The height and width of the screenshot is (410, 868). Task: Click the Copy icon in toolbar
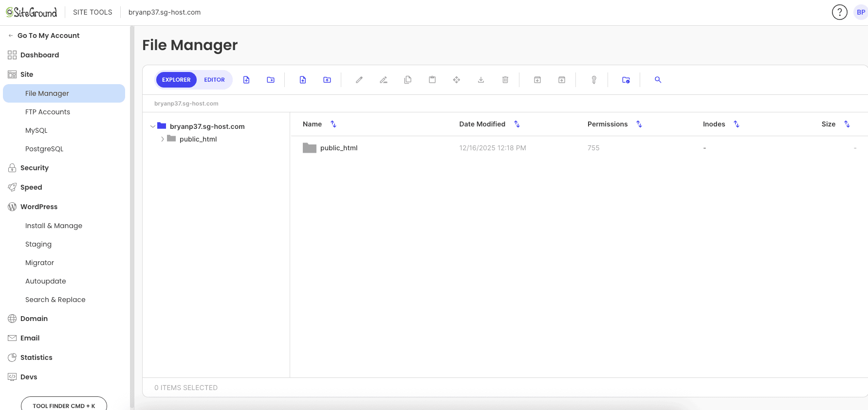point(408,80)
